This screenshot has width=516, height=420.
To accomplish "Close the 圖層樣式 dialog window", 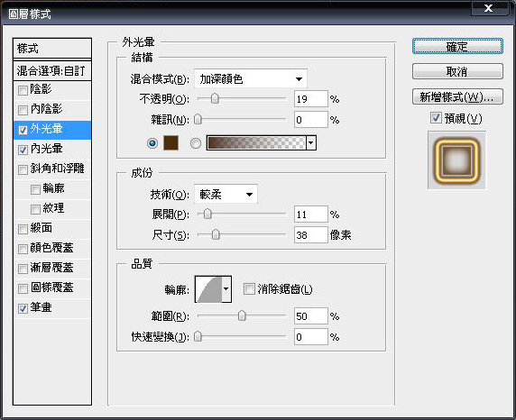I will coord(489,7).
